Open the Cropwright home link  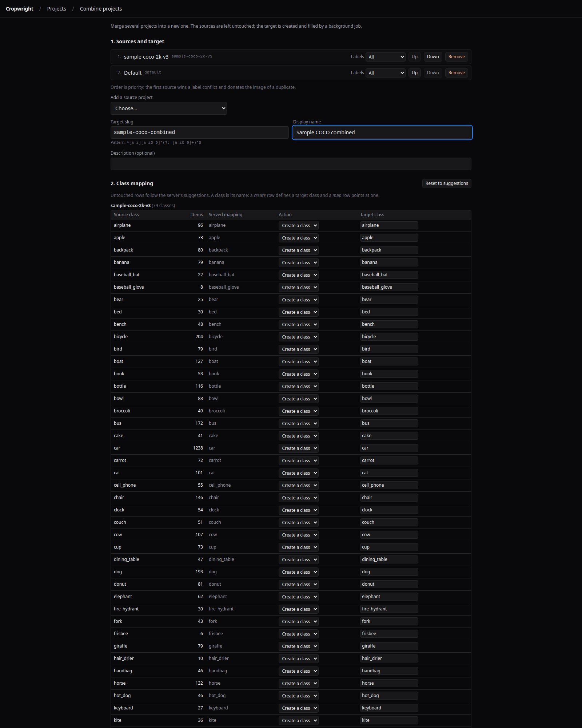[x=20, y=9]
